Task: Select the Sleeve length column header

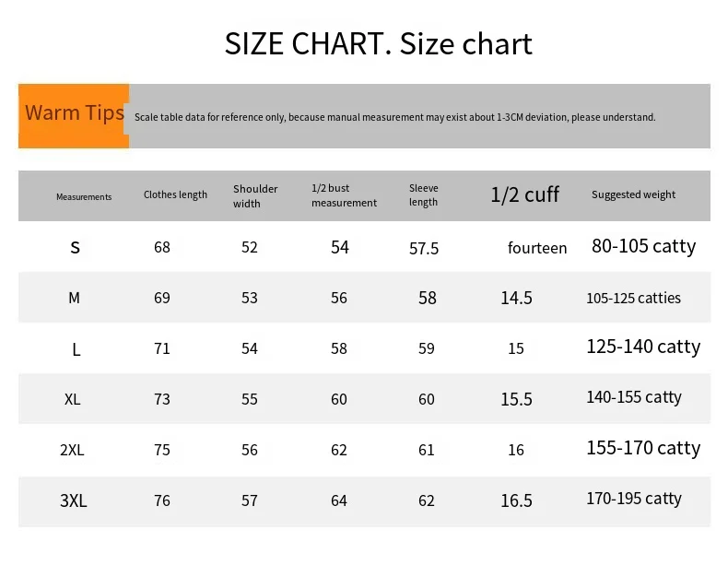Action: click(424, 195)
